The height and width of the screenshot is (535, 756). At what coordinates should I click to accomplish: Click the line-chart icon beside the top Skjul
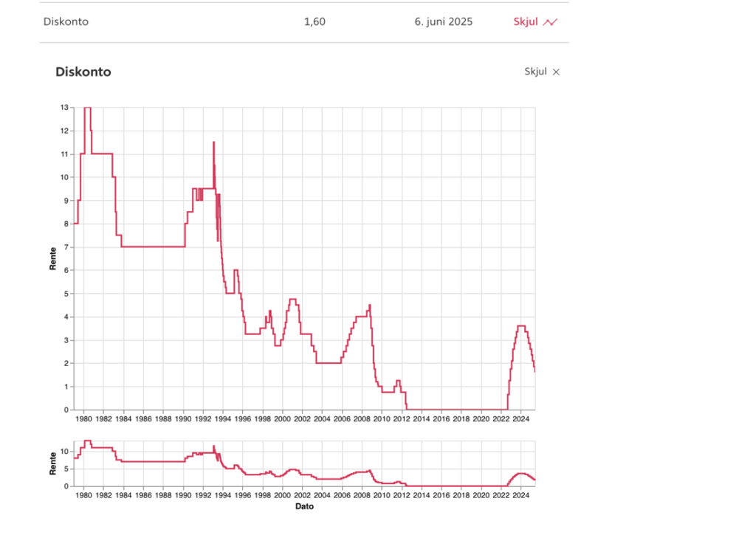pyautogui.click(x=550, y=22)
